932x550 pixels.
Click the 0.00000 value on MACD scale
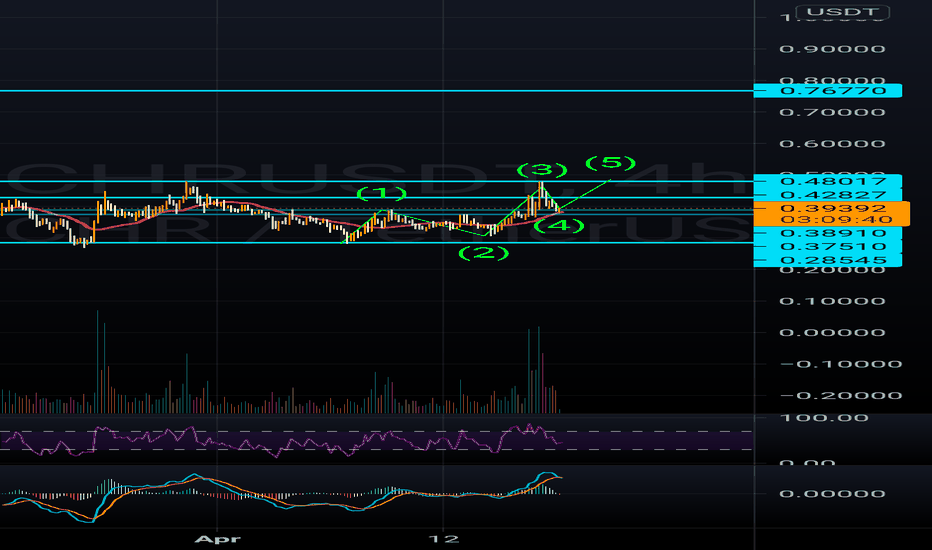coord(832,494)
